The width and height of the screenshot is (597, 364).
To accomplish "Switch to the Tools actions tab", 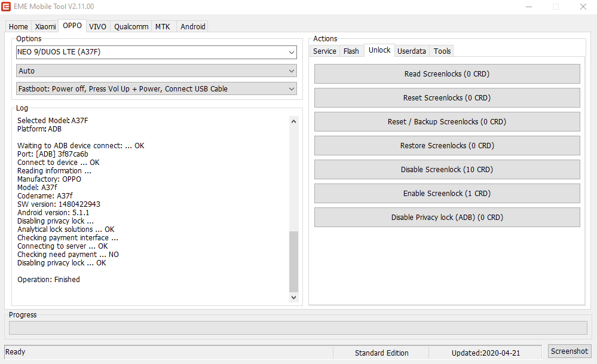I will 442,51.
